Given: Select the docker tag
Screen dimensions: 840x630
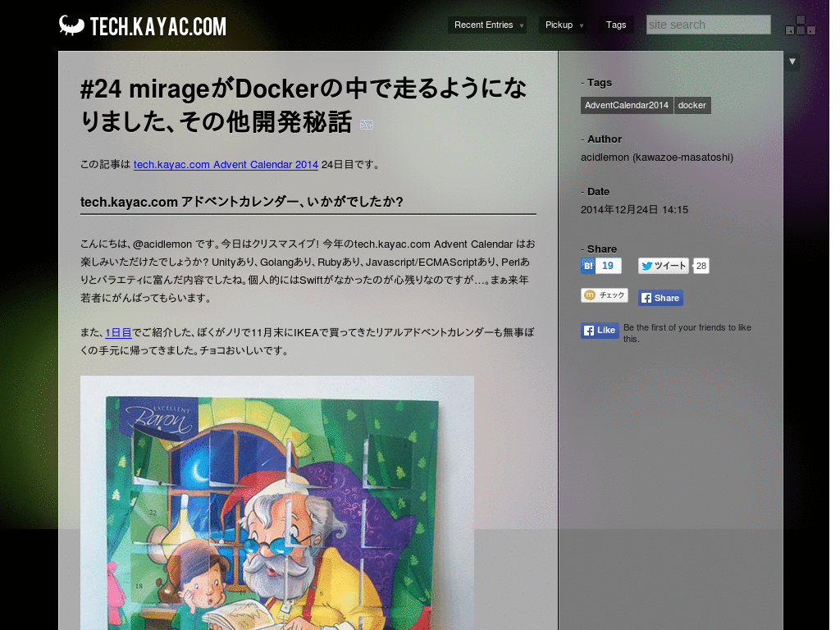Looking at the screenshot, I should (x=692, y=105).
